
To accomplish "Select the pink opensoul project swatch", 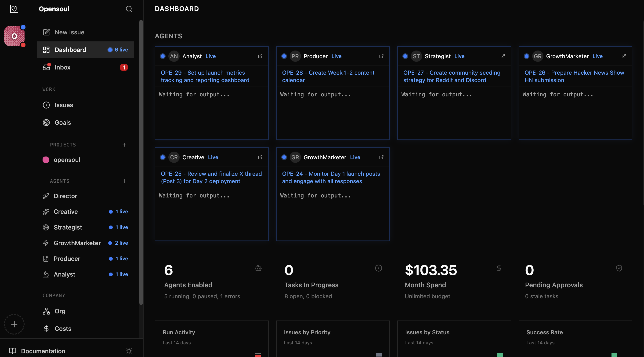I will click(46, 160).
